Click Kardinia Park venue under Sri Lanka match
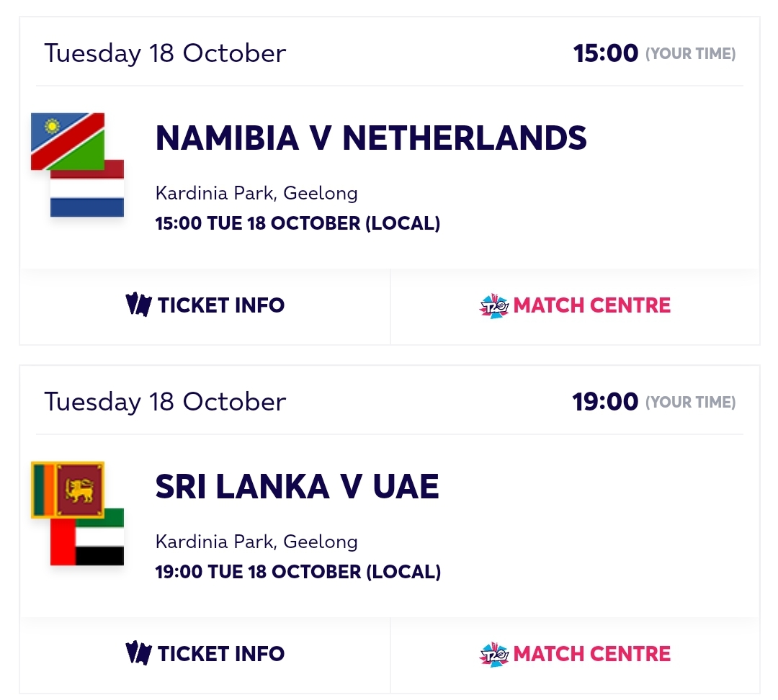The height and width of the screenshot is (700, 778). tap(256, 542)
